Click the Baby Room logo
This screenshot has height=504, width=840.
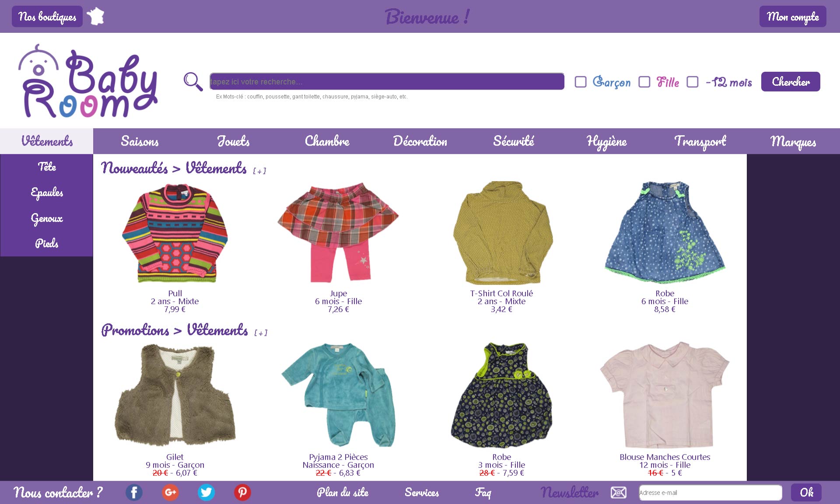(88, 81)
